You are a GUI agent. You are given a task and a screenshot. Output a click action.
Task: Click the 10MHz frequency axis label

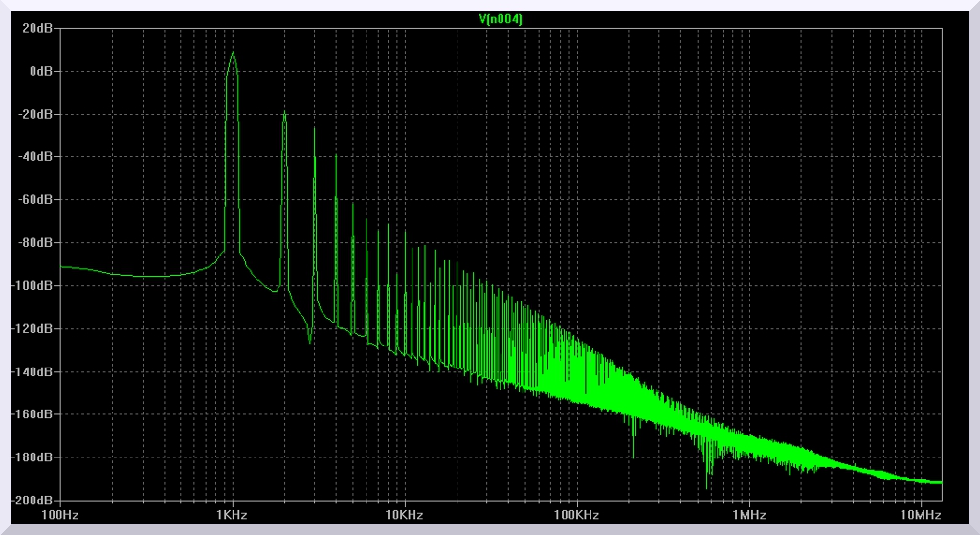point(921,515)
